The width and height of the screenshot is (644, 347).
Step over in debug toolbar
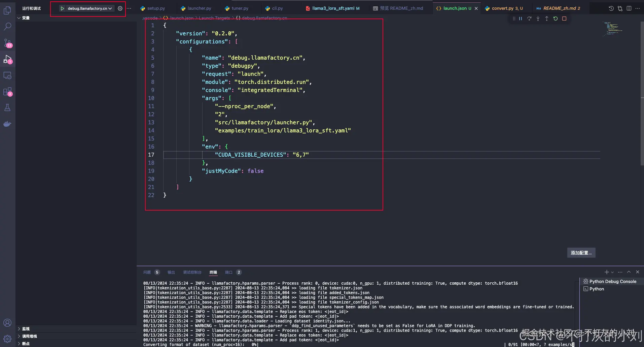point(529,19)
